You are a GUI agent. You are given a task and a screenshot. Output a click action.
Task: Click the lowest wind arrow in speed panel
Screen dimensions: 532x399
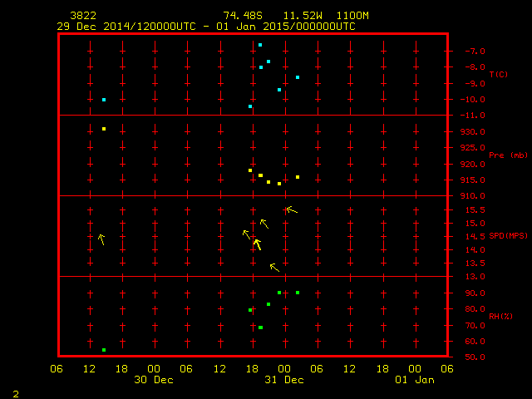coord(274,267)
